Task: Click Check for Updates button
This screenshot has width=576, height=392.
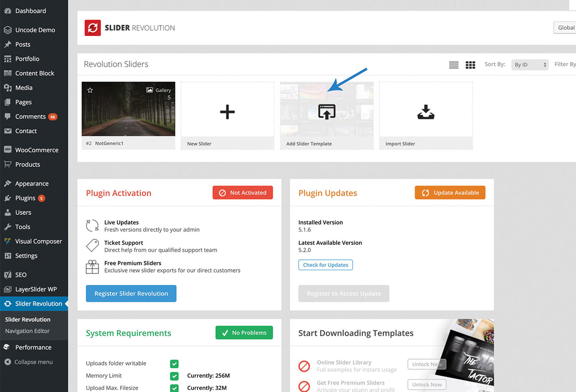Action: pos(325,265)
